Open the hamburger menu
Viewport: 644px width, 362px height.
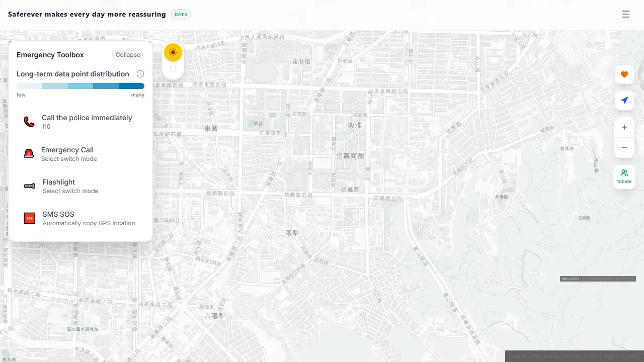point(626,14)
